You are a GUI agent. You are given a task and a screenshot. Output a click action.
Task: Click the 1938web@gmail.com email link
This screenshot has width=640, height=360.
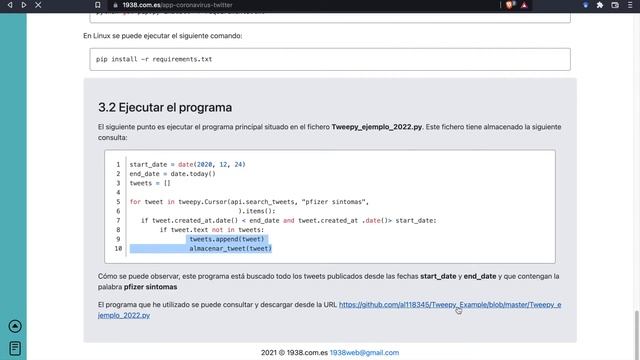(x=364, y=353)
